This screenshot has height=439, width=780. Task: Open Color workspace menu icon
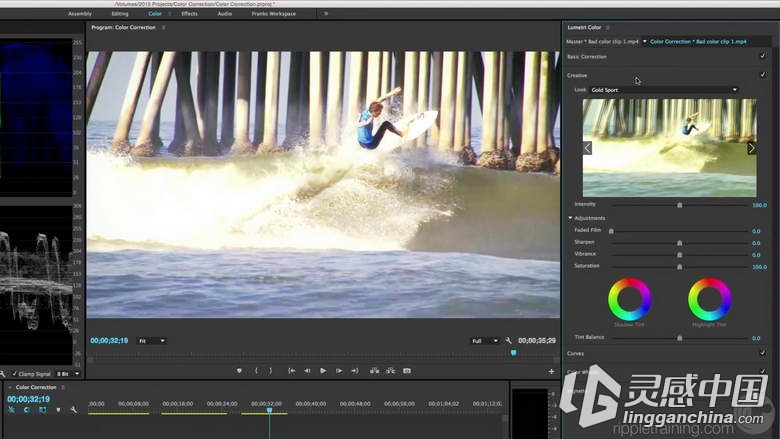170,14
